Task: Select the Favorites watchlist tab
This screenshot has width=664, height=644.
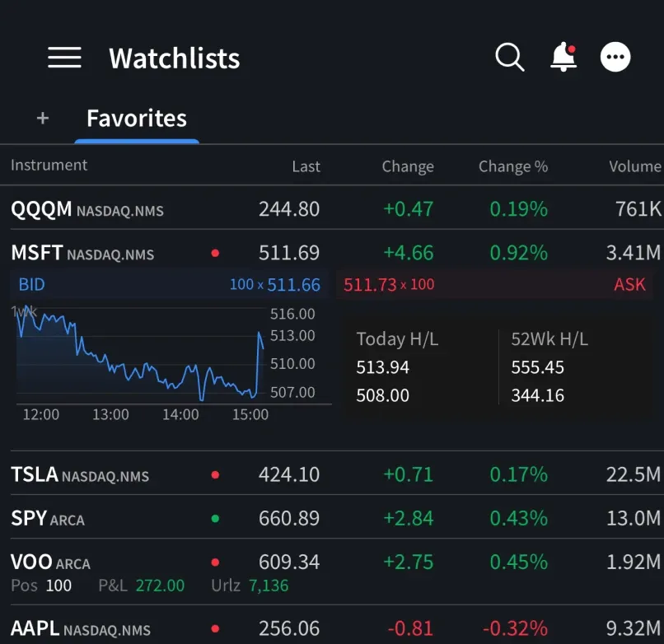Action: [x=137, y=119]
